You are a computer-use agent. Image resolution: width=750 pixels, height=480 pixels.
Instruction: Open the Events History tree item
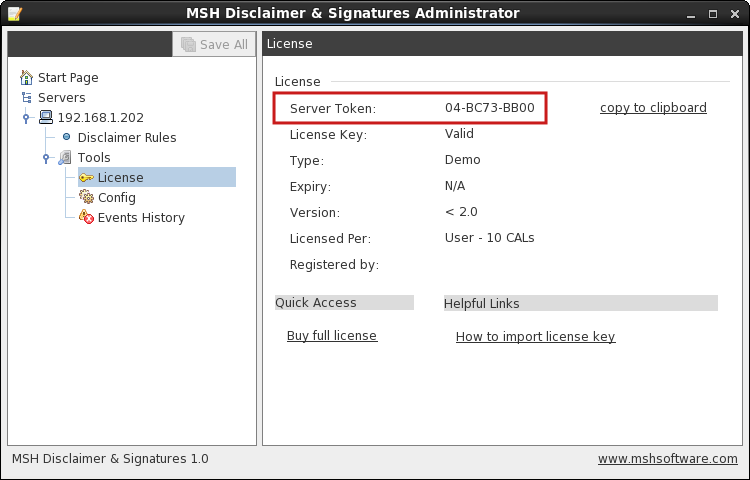[x=141, y=218]
